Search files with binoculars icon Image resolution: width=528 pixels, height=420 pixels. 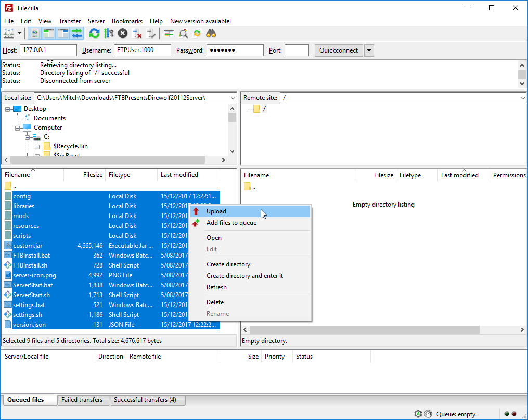pos(211,33)
